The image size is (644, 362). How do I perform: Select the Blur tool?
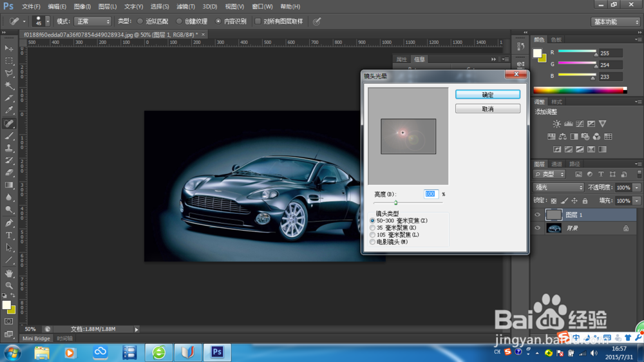[8, 197]
